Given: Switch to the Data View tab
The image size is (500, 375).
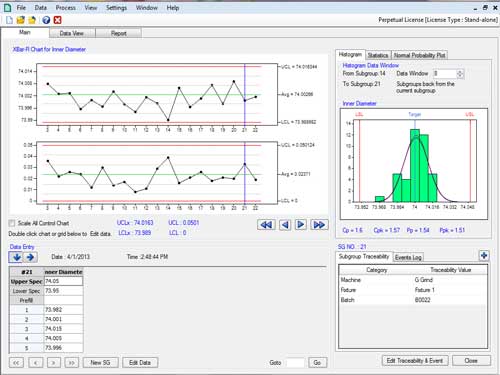Looking at the screenshot, I should (x=72, y=33).
